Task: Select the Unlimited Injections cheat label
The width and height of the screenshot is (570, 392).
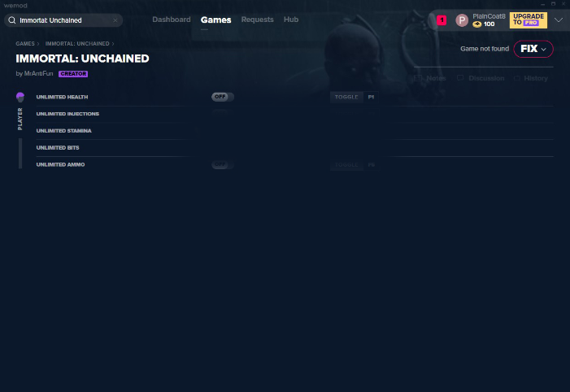Action: (67, 114)
